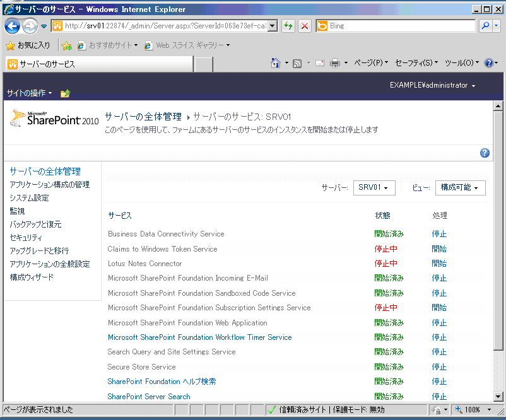Viewport: 506px width, 420px height.
Task: Stop the Secure Store Service
Action: tap(439, 367)
